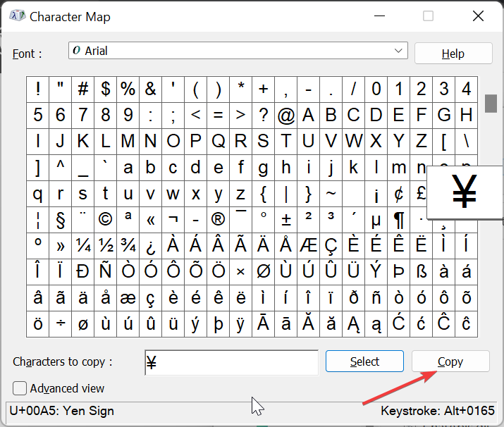Click the vertical scrollbar thumb

491,104
